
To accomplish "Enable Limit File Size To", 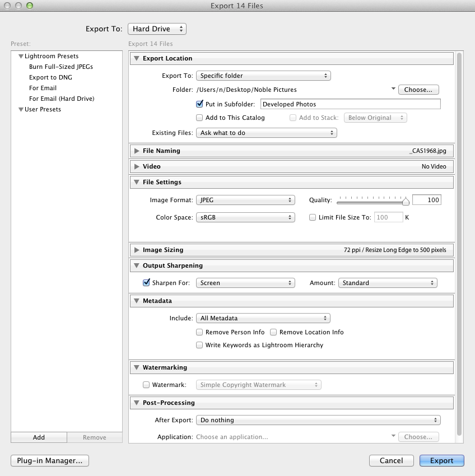I will point(313,218).
